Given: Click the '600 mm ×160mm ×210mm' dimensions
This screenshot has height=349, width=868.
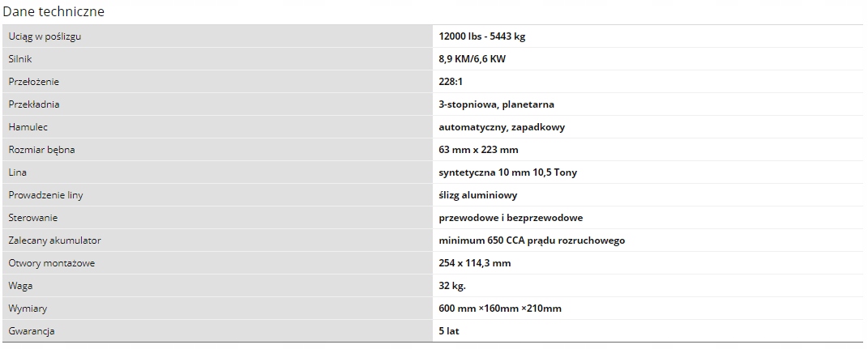Looking at the screenshot, I should [x=500, y=309].
